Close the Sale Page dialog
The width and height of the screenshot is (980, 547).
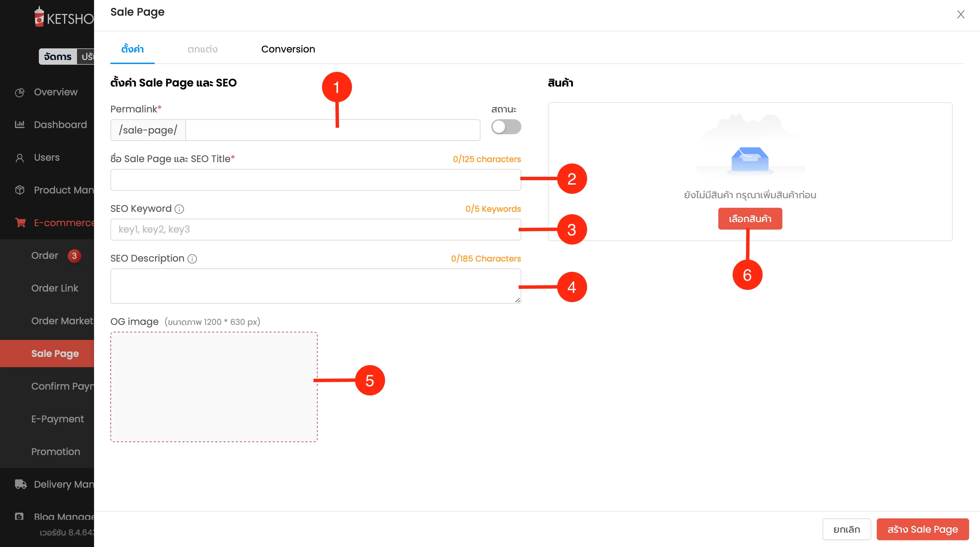[961, 14]
